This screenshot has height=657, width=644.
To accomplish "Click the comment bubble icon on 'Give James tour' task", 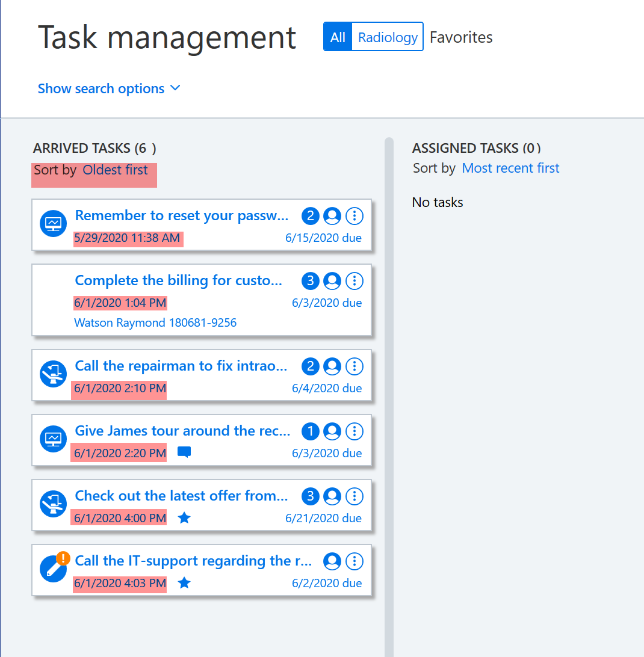I will (184, 452).
